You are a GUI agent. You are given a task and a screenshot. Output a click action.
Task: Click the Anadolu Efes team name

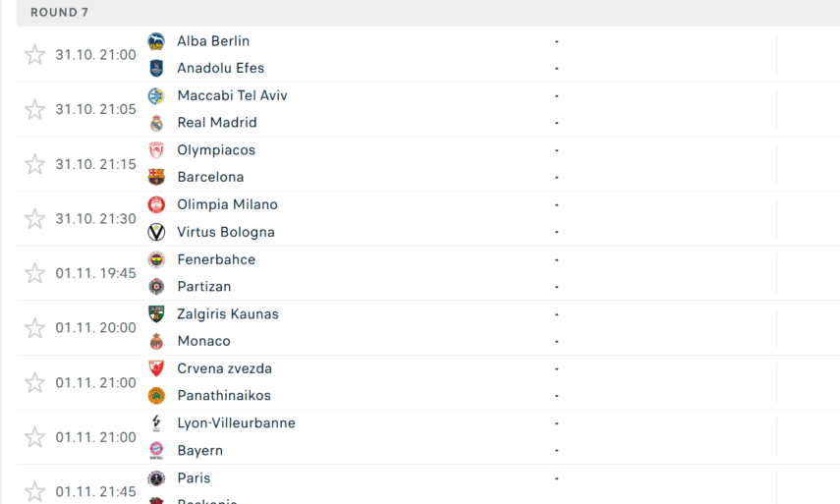tap(220, 68)
